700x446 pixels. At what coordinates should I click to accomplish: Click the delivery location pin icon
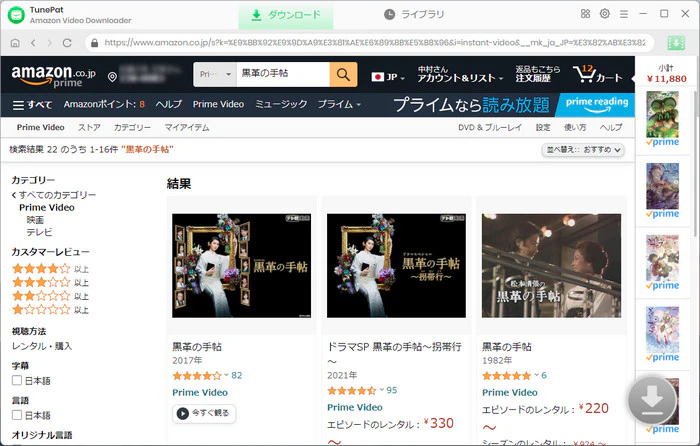click(x=112, y=77)
